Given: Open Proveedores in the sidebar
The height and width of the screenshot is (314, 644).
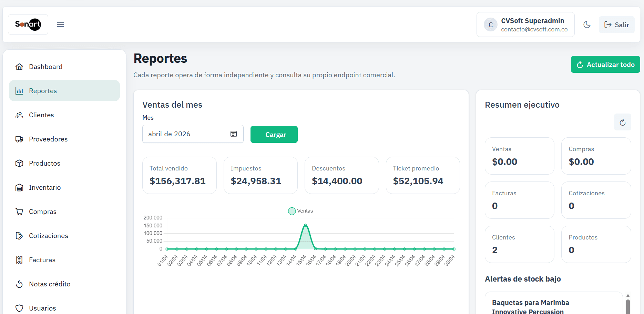Looking at the screenshot, I should [64, 139].
